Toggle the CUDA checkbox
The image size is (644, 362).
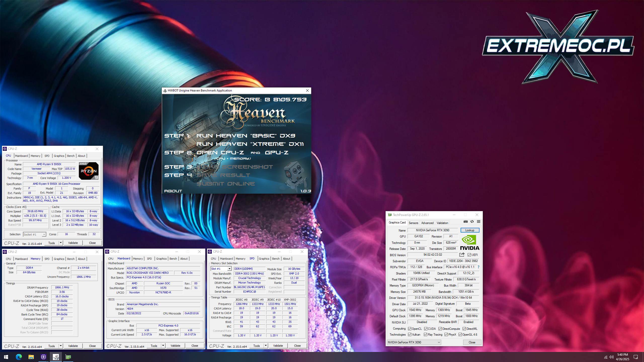click(x=426, y=329)
